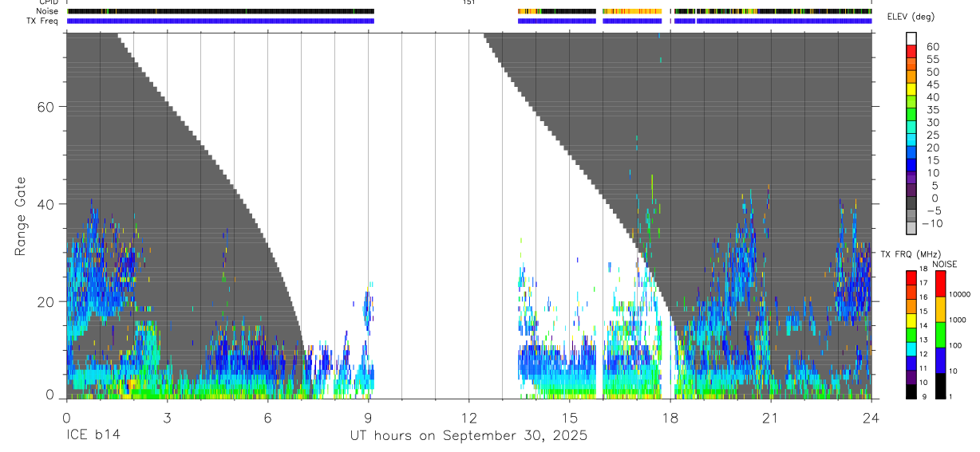Click the '3' tick on UT hours axis
The image size is (980, 452).
tap(167, 417)
